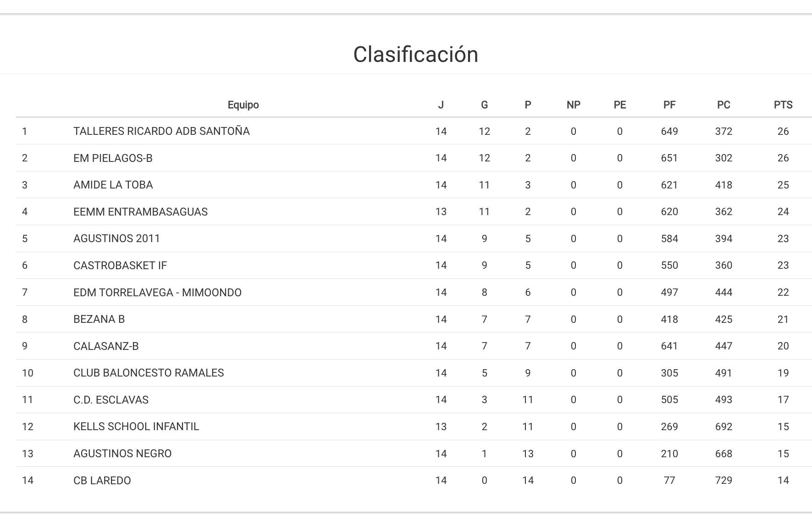The width and height of the screenshot is (812, 526).
Task: Select EEMM ENTRAMBASAGUAS in the table
Action: 140,212
